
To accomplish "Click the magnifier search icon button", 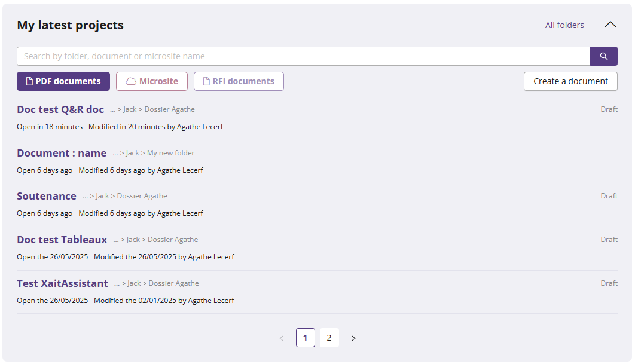I will (x=603, y=56).
